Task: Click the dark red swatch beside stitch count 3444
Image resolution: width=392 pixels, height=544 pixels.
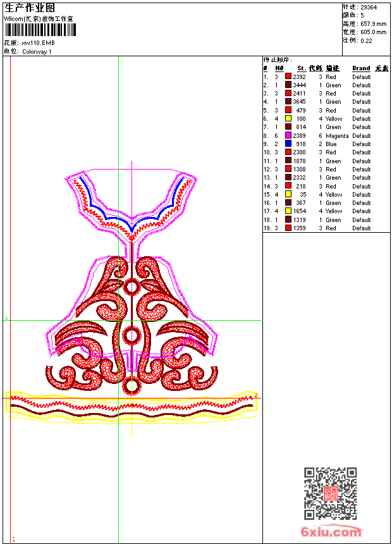Action: [x=288, y=85]
